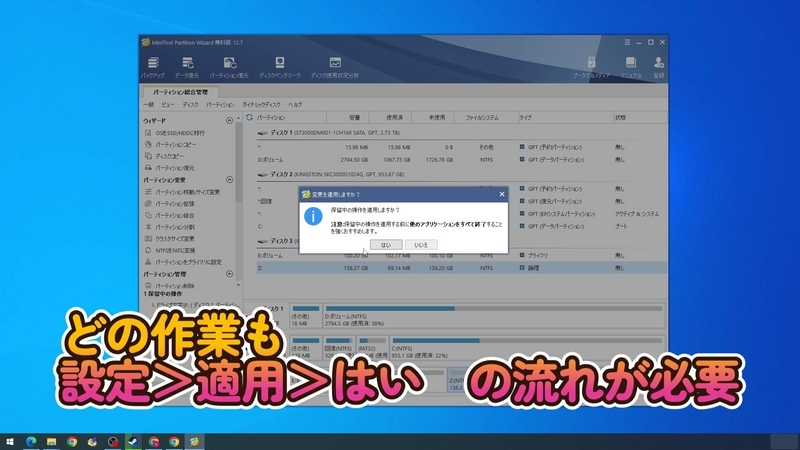The width and height of the screenshot is (800, 450).
Task: Click はい to apply the pending changes
Action: (386, 245)
